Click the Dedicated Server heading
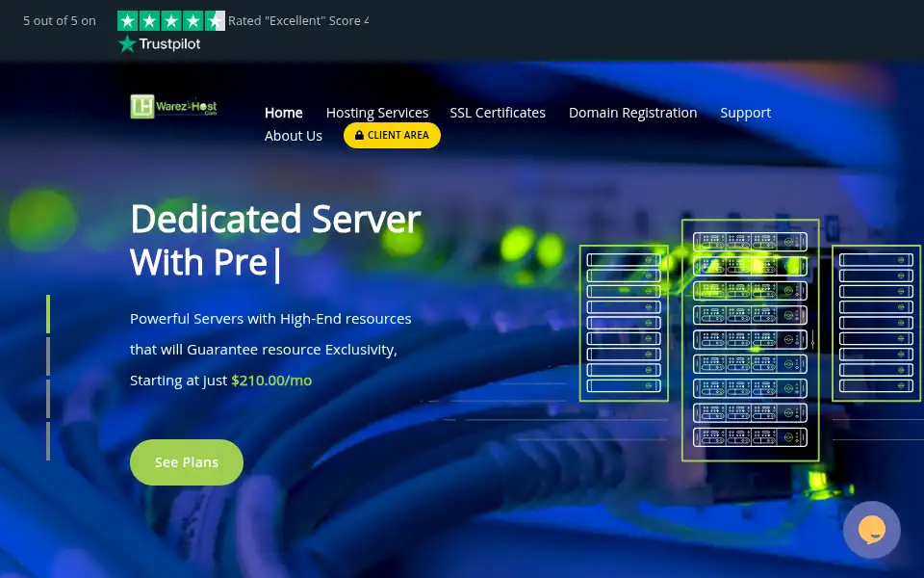 click(276, 240)
